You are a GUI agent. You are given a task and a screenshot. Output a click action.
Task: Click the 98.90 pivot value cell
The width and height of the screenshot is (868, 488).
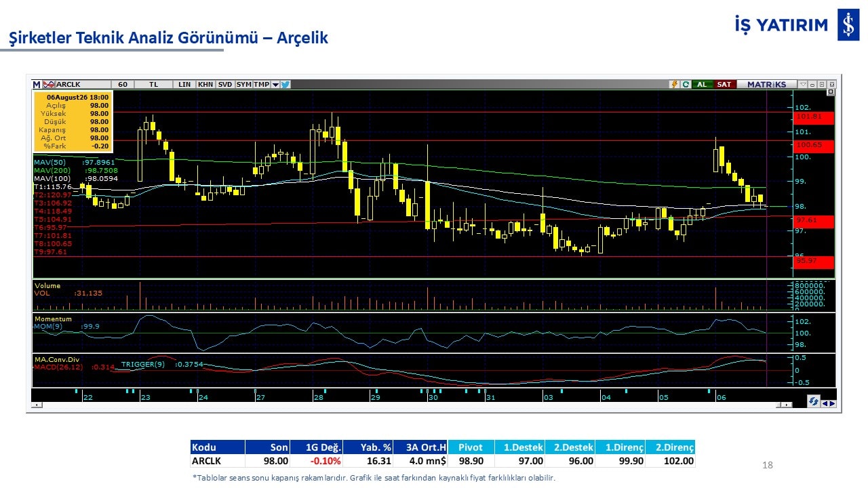pyautogui.click(x=471, y=461)
